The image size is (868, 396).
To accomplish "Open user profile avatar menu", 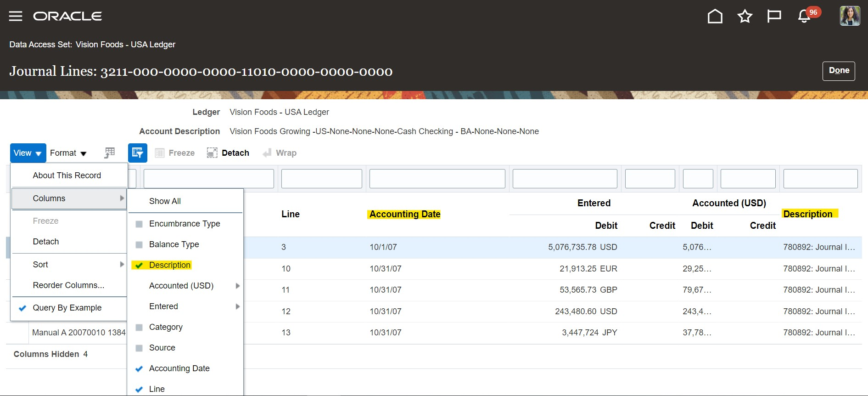I will point(850,16).
